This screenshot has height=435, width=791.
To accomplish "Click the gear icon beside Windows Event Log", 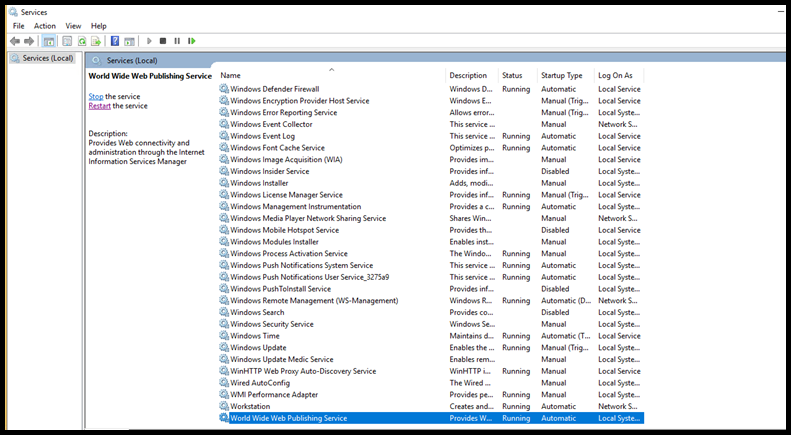I will point(224,136).
